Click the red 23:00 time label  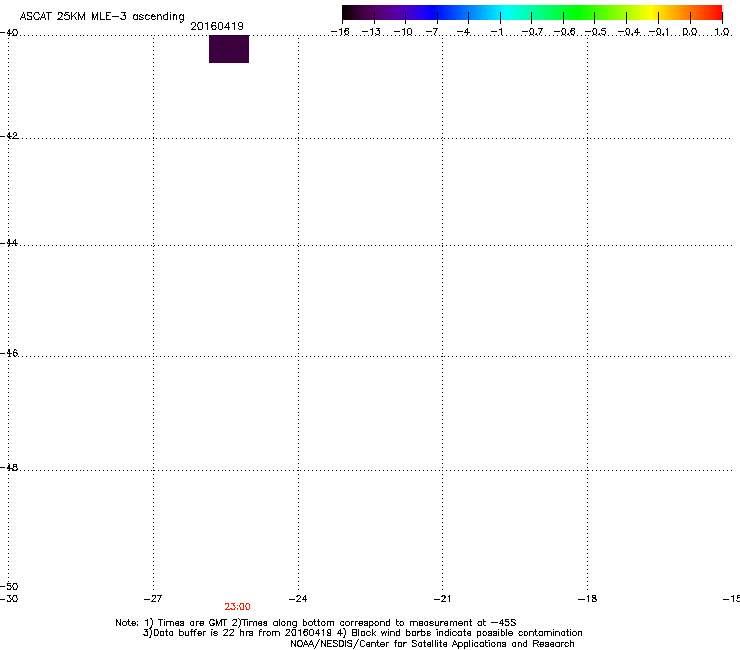click(237, 607)
